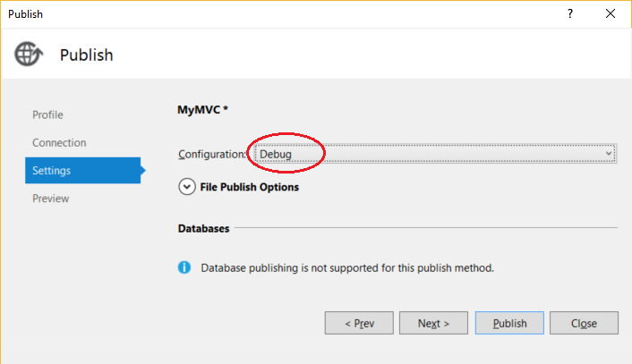Go to the Profile step
This screenshot has width=632, height=364.
click(x=47, y=114)
